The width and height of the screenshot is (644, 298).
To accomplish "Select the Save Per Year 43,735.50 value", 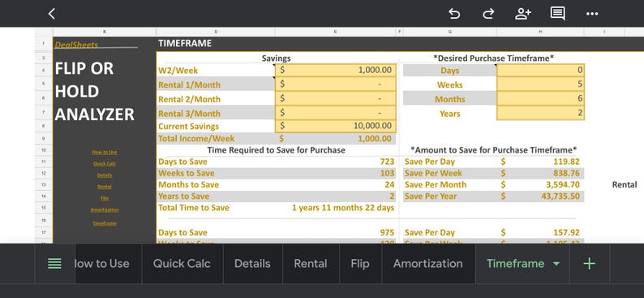I will 560,196.
